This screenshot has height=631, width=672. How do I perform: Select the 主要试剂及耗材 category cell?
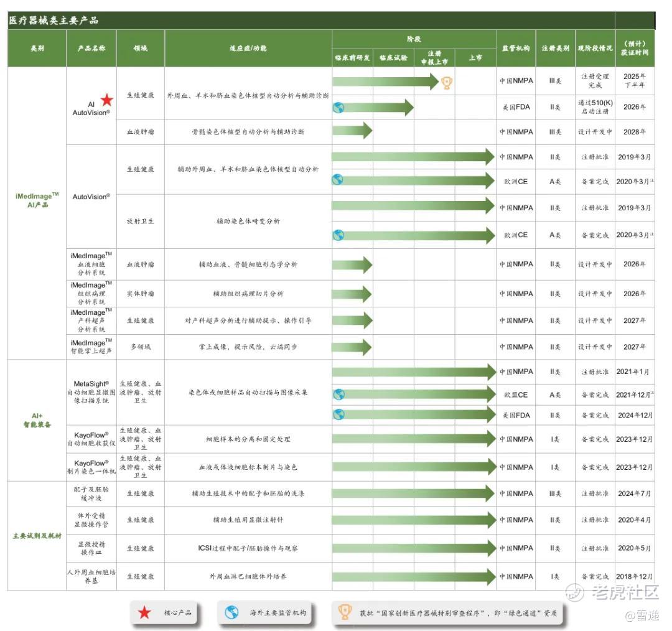(37, 535)
